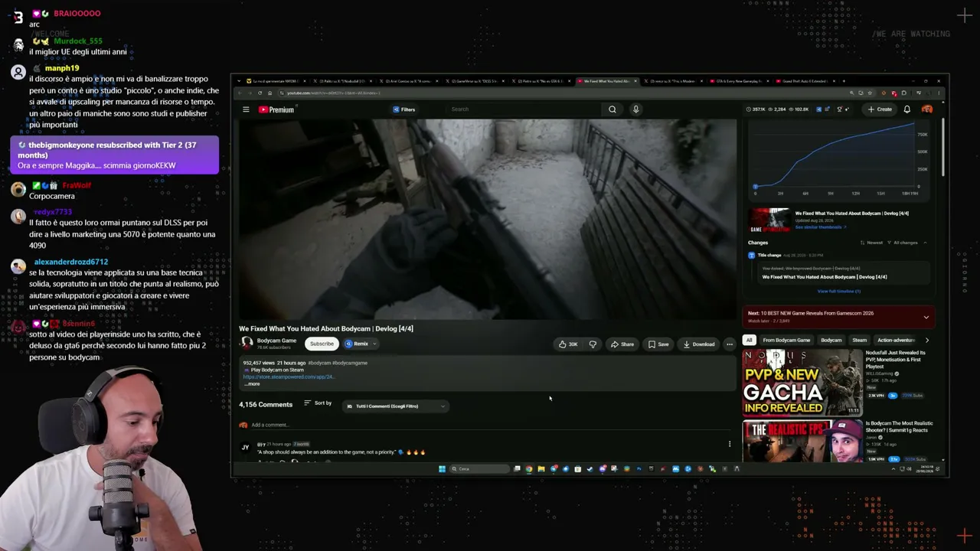Click the start marker on the views chart
Image resolution: width=980 pixels, height=551 pixels.
click(755, 186)
